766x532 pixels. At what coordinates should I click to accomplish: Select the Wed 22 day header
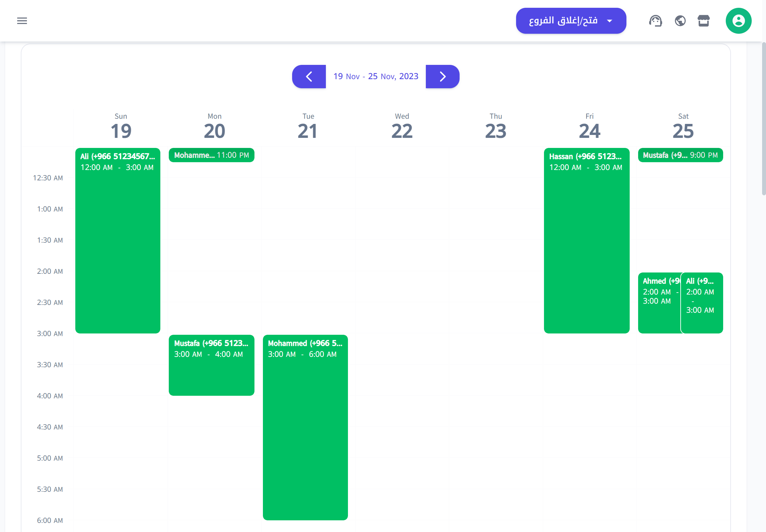coord(402,126)
